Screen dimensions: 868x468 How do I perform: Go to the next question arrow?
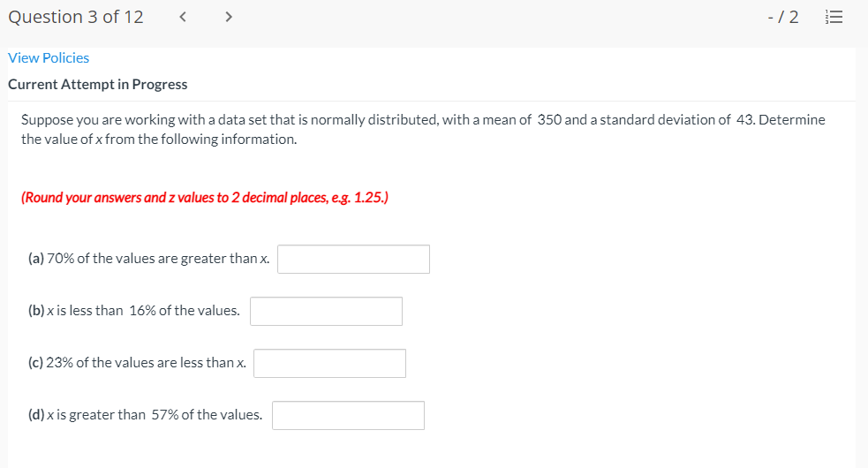pos(229,17)
